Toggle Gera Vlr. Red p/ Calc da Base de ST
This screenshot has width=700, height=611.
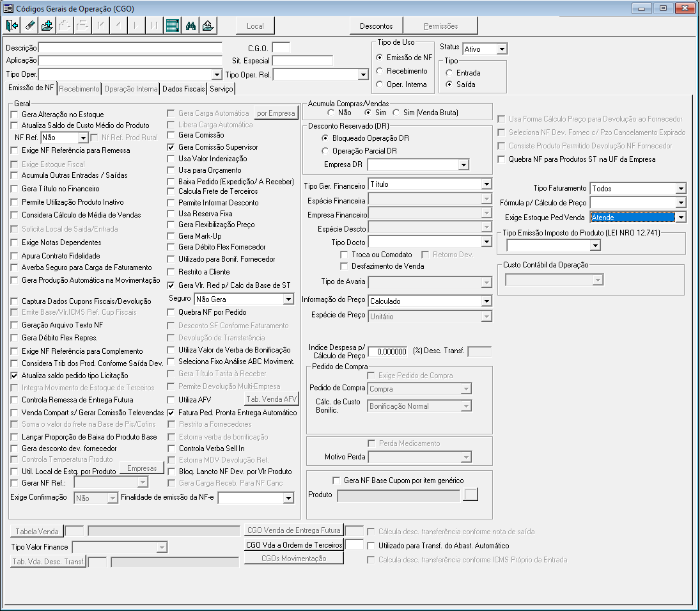coord(171,285)
